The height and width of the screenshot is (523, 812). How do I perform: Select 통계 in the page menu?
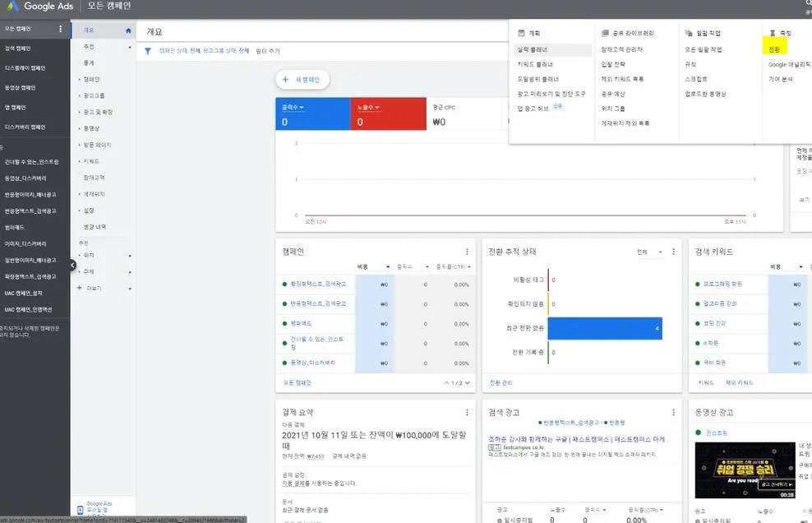coord(89,62)
